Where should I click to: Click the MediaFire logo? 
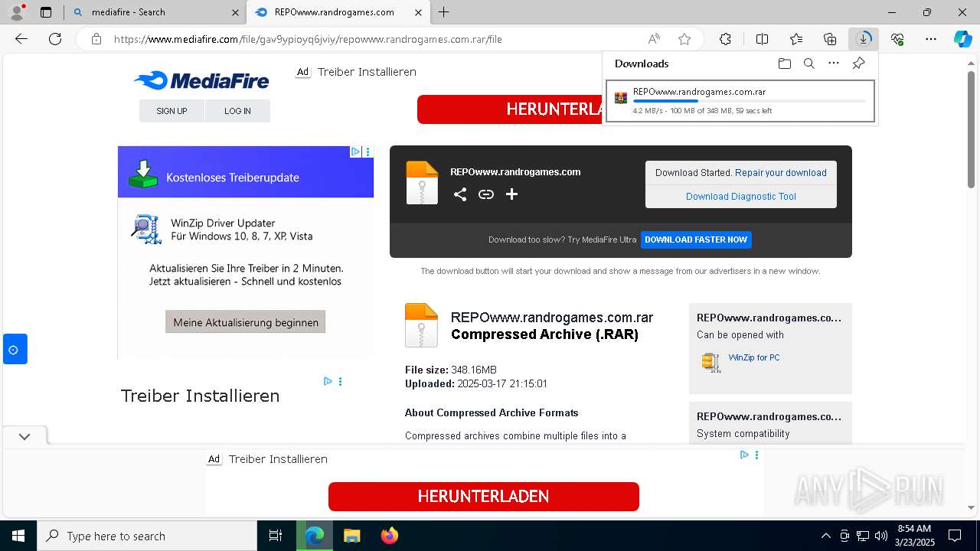201,80
